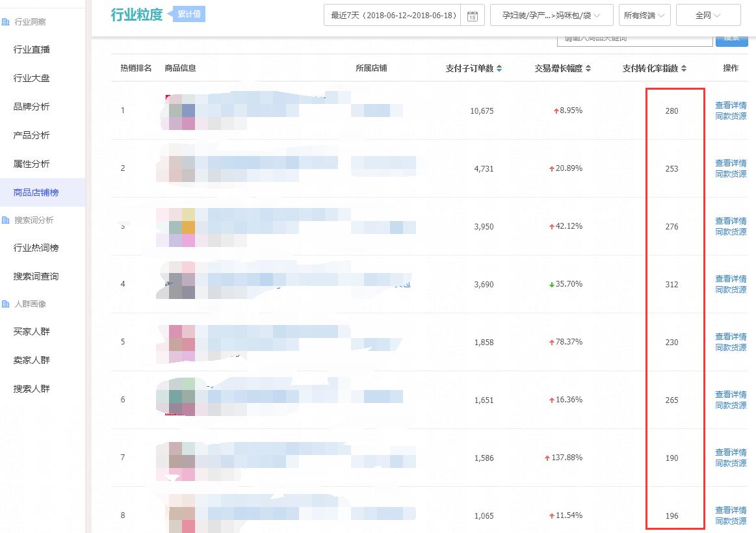Go to 品牌分析 in the sidebar

[32, 107]
